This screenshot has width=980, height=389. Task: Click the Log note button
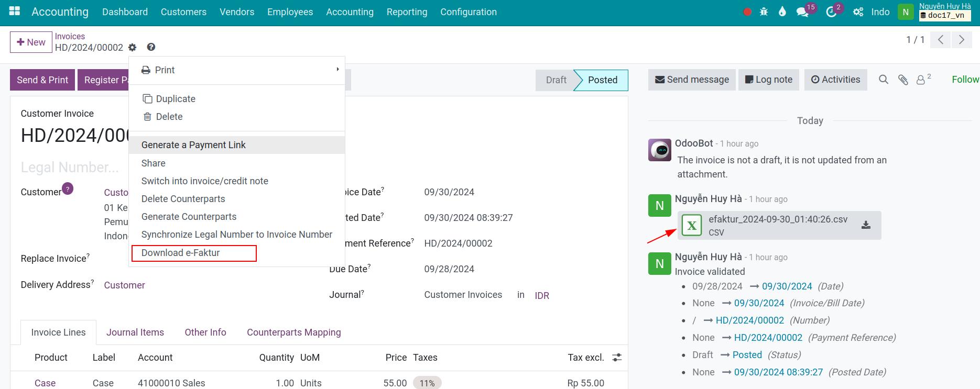pyautogui.click(x=769, y=80)
